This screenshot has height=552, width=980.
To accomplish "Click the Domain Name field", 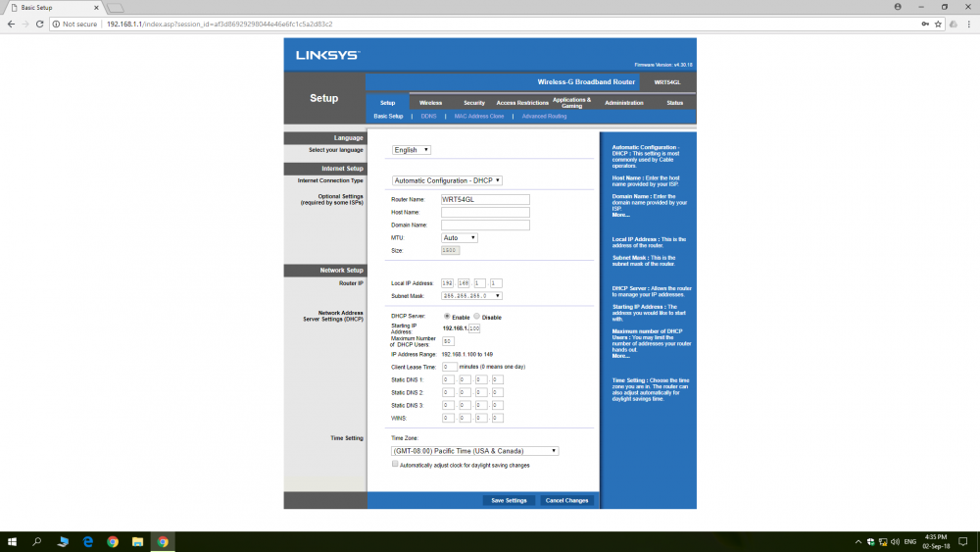I will tap(486, 226).
